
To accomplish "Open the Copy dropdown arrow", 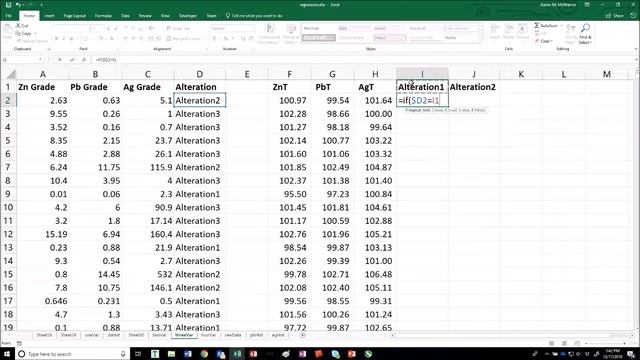I will click(x=36, y=33).
